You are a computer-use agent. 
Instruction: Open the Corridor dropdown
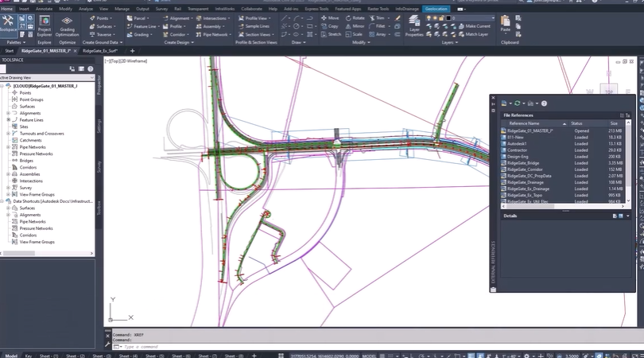click(x=176, y=34)
